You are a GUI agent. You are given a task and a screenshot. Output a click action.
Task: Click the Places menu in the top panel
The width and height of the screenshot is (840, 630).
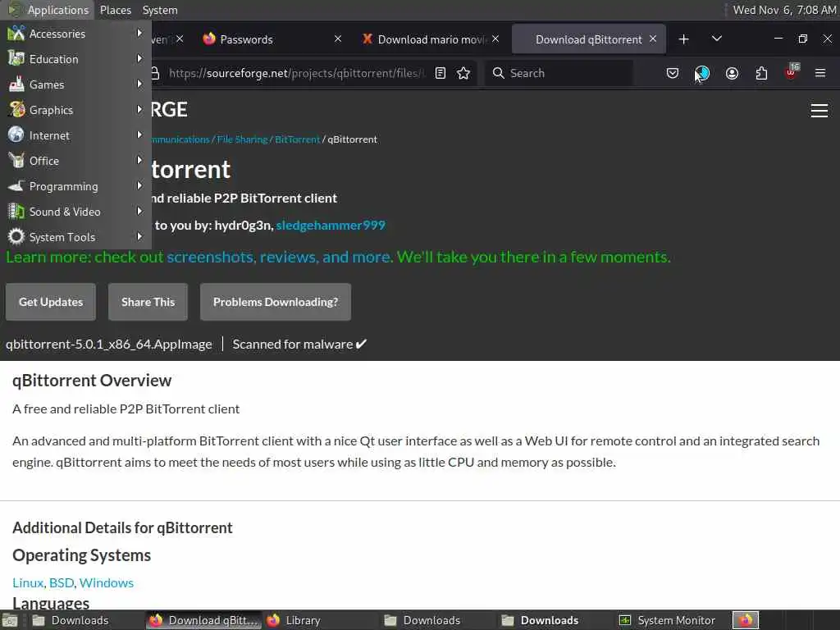click(115, 10)
